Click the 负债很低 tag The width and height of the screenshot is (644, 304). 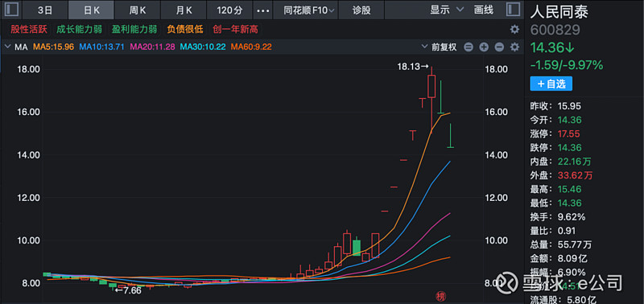pos(185,30)
